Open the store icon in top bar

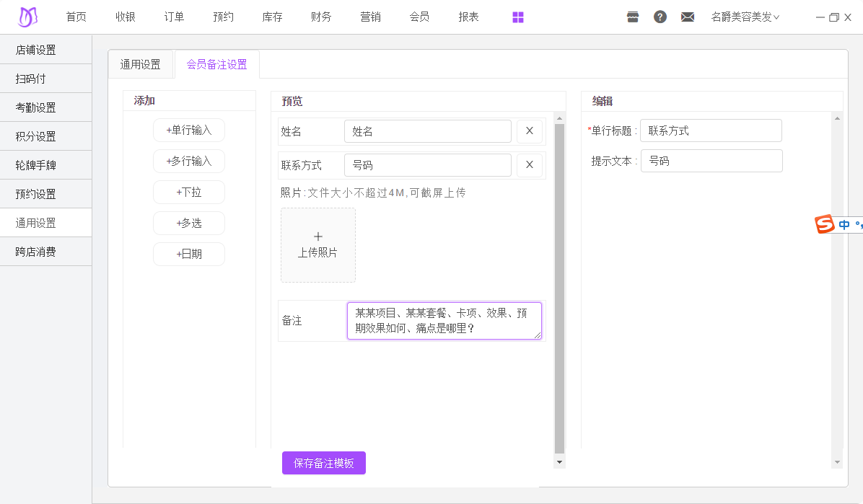click(633, 17)
